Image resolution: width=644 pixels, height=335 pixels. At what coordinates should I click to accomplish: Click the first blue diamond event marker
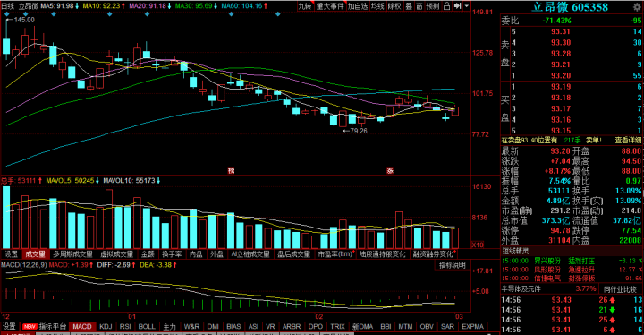(x=7, y=14)
